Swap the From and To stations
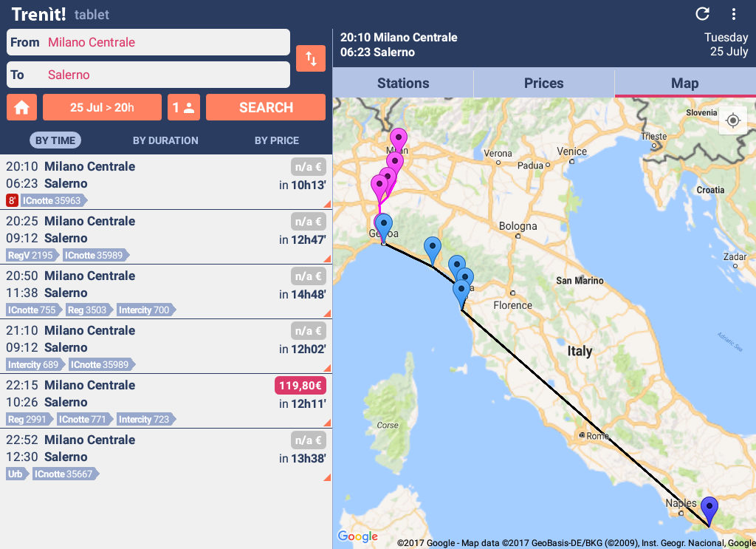 [x=311, y=58]
